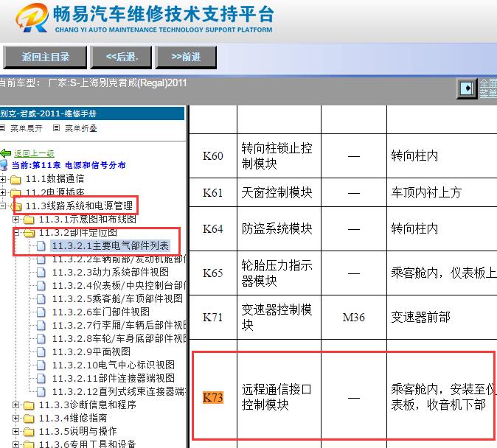Screen dimensions: 497x448
Task: Open 11.3.6专用工具和设备 folder
Action: 88,444
